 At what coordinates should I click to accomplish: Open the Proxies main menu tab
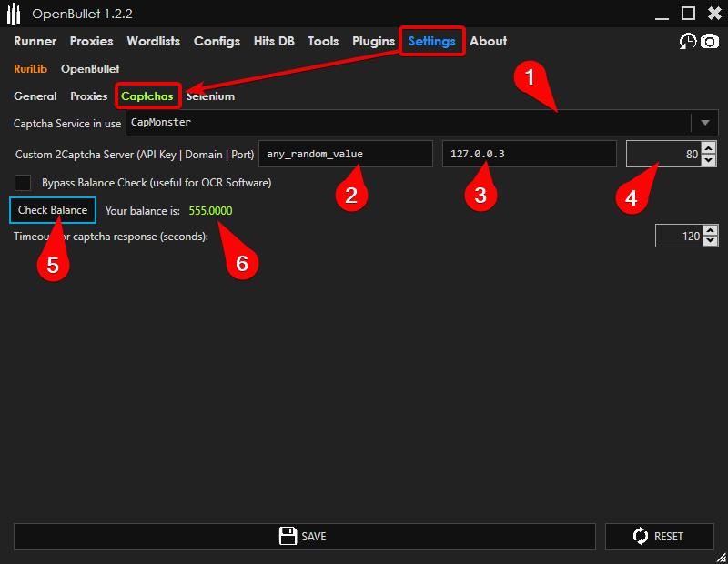tap(92, 41)
